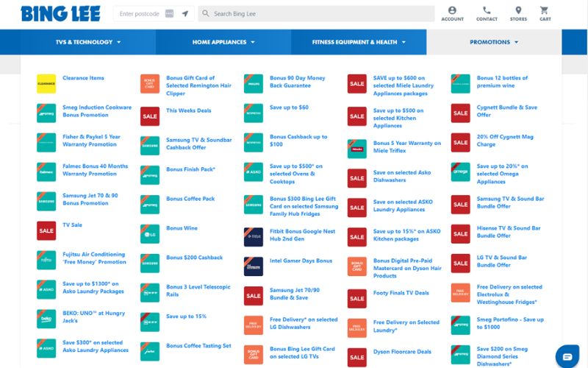
Task: Click the LG icon beside Bonus Wine
Action: [x=150, y=234]
